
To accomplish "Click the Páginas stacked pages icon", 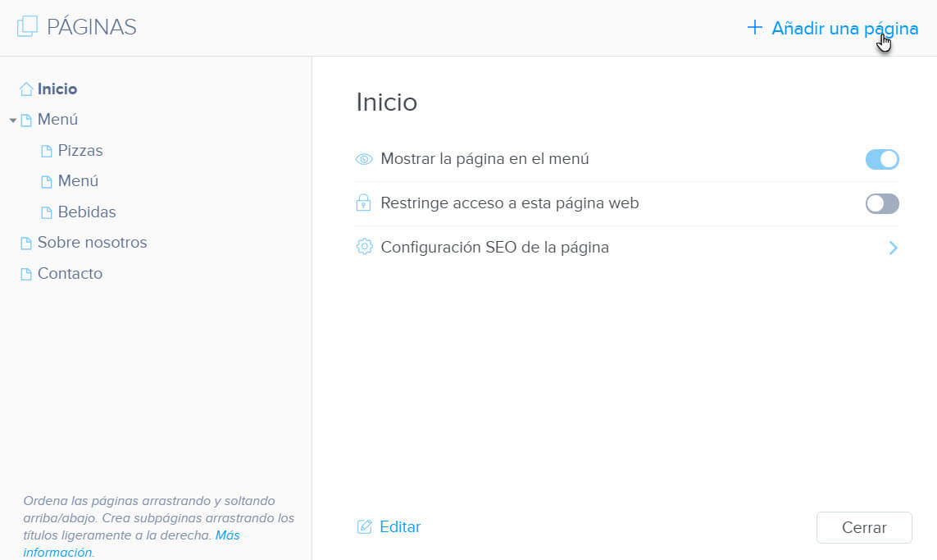I will [x=27, y=27].
